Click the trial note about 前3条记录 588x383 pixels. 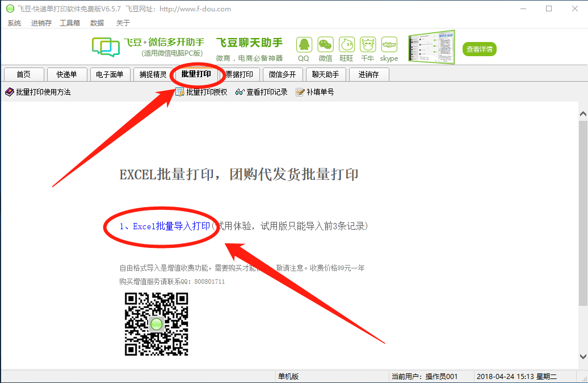(x=289, y=226)
